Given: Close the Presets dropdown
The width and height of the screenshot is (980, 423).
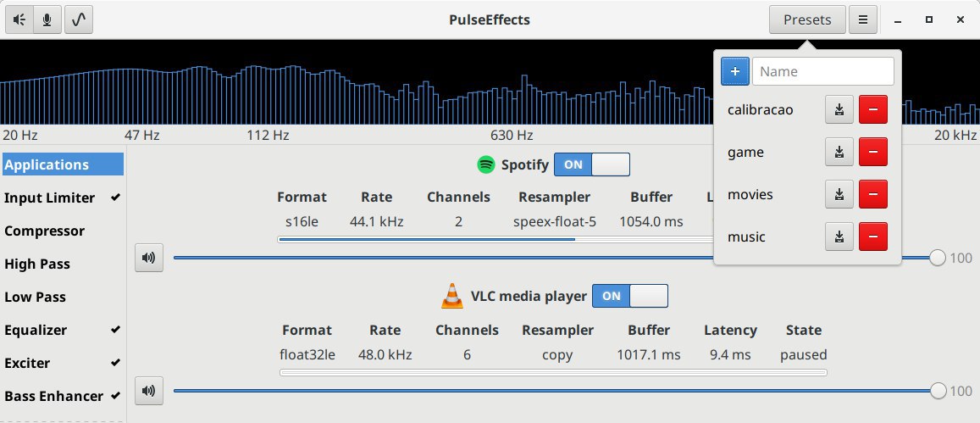Looking at the screenshot, I should coord(807,19).
